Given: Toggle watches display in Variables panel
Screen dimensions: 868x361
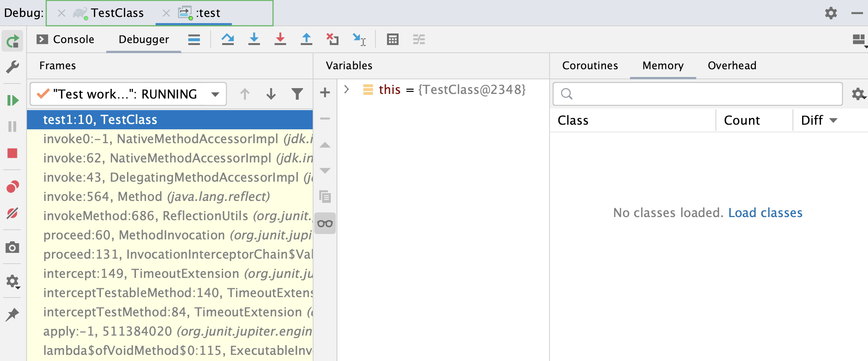Looking at the screenshot, I should (x=325, y=223).
